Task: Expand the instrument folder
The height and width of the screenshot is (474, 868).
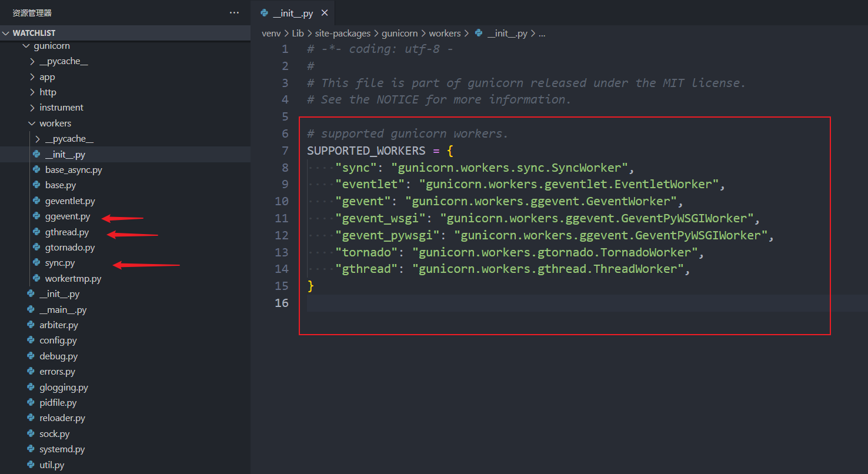Action: click(125, 108)
